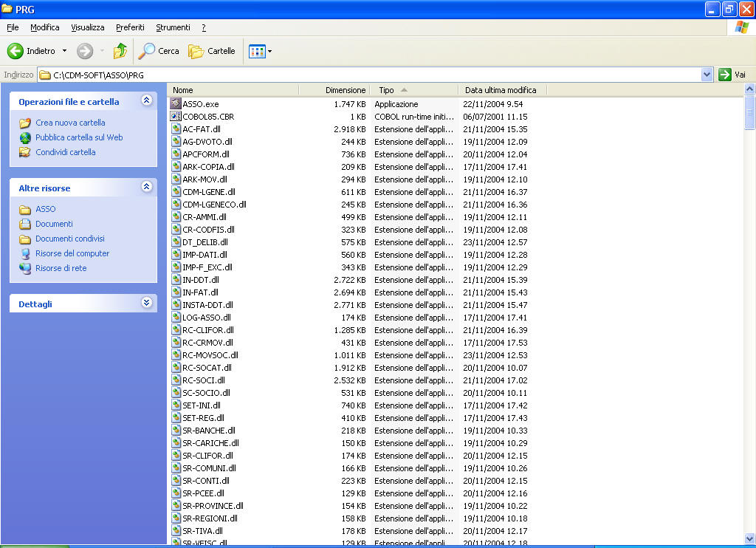Click the Documenti condivisi folder icon
Screen dimensions: 756x548
coord(25,239)
